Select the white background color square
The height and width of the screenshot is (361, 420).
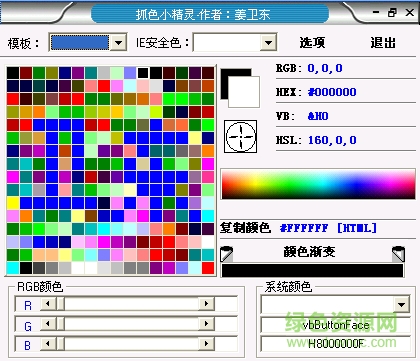(x=244, y=92)
